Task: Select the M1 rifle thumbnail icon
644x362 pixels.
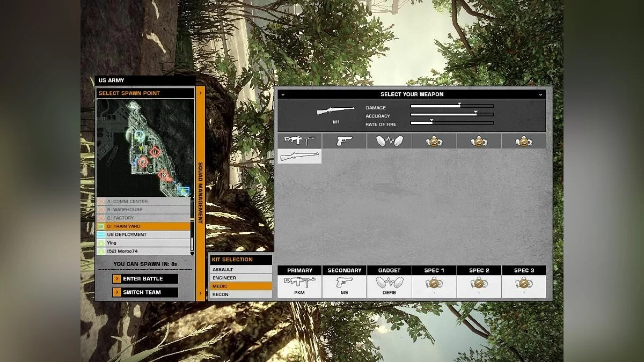Action: point(299,157)
